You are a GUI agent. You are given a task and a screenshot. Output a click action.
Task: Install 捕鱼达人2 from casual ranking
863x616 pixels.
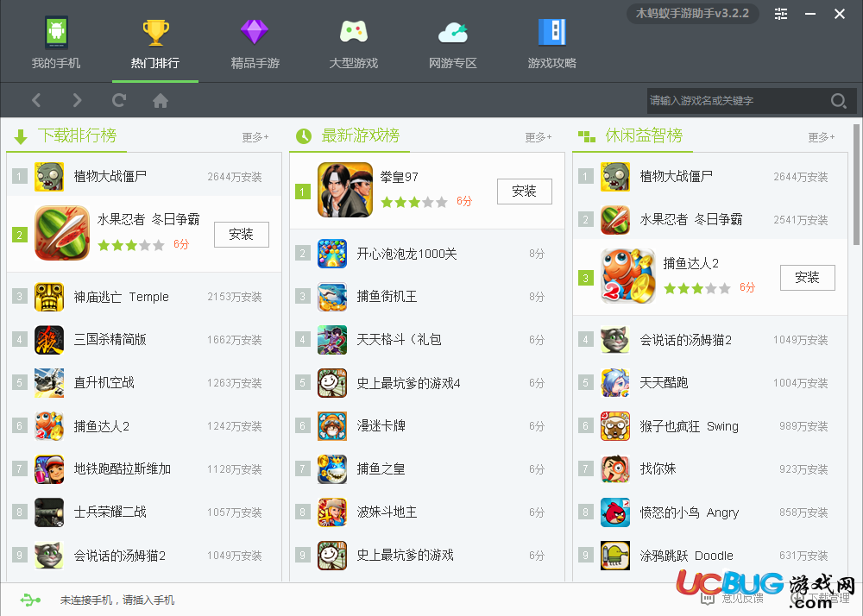808,277
